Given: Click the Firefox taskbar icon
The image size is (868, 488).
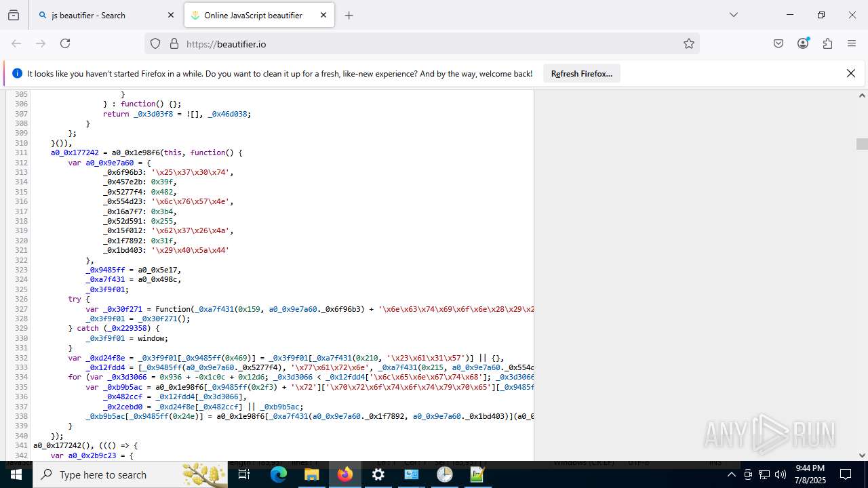Looking at the screenshot, I should (x=344, y=474).
